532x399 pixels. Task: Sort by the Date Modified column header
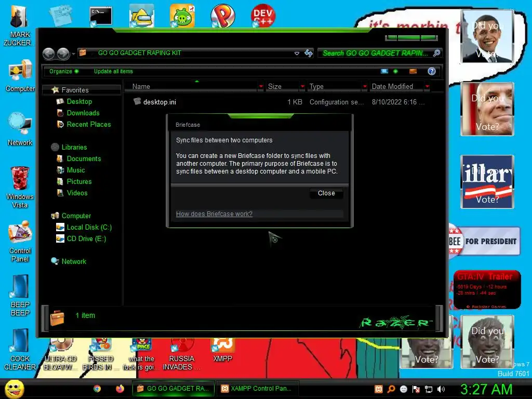[396, 87]
